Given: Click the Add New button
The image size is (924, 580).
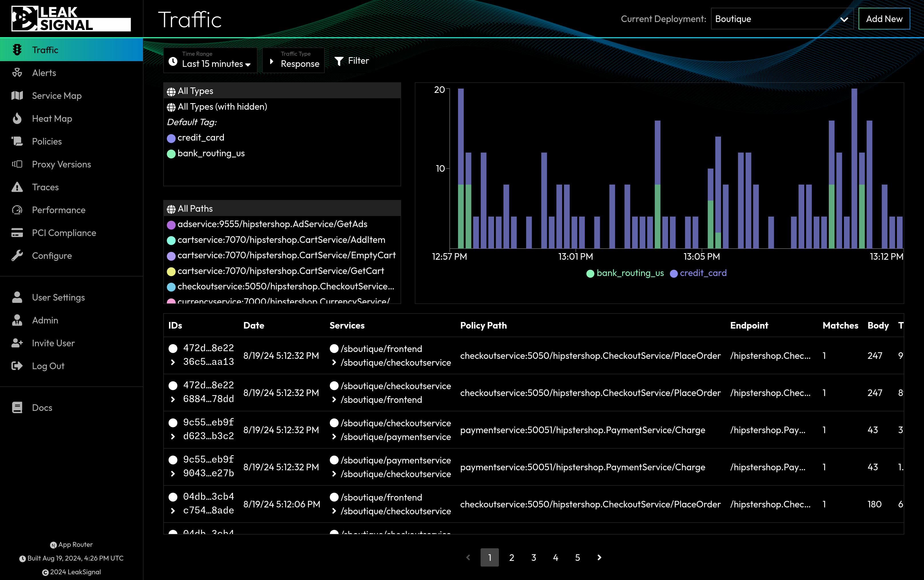Looking at the screenshot, I should click(x=884, y=19).
